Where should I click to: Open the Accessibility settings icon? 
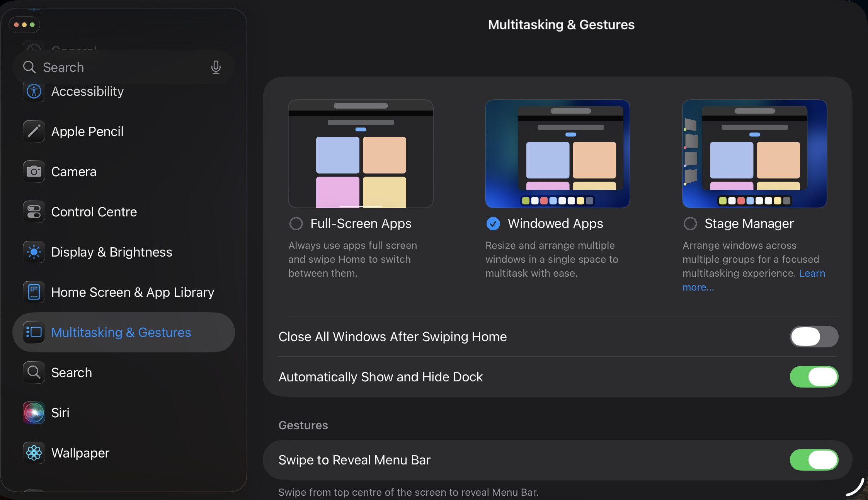[x=34, y=92]
